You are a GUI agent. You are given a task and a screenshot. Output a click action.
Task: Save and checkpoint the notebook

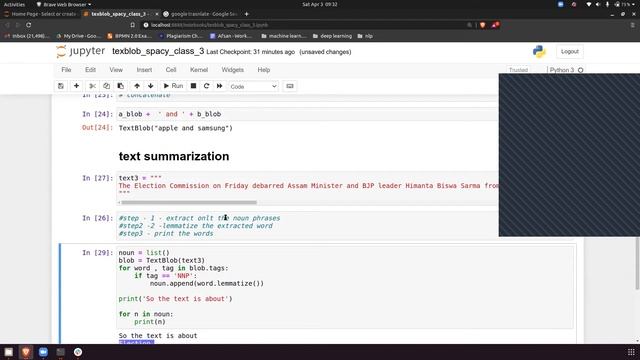pos(61,86)
